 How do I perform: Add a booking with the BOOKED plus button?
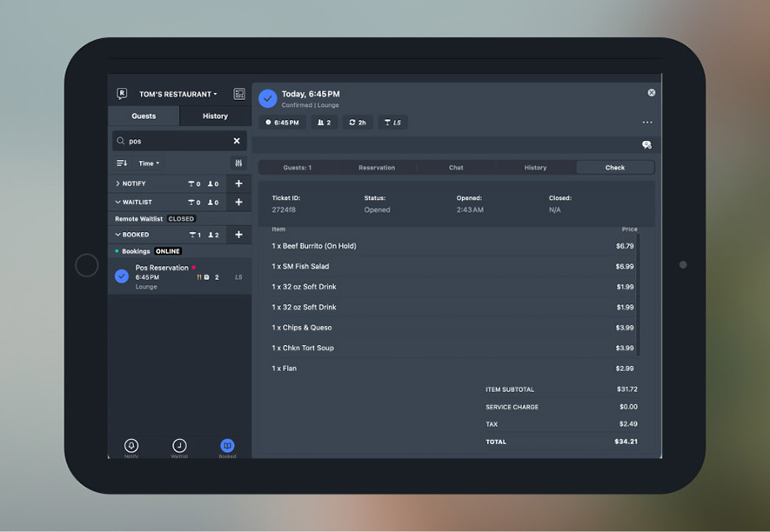click(239, 235)
